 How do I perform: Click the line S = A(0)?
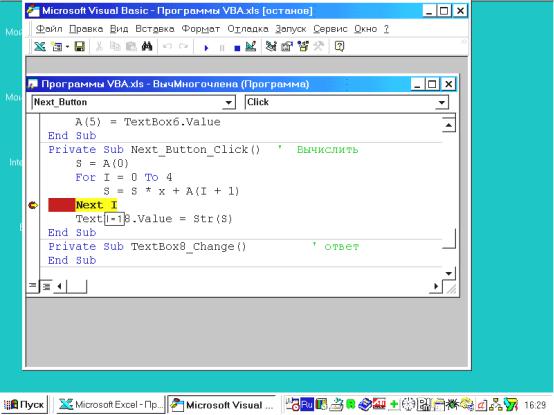point(102,164)
